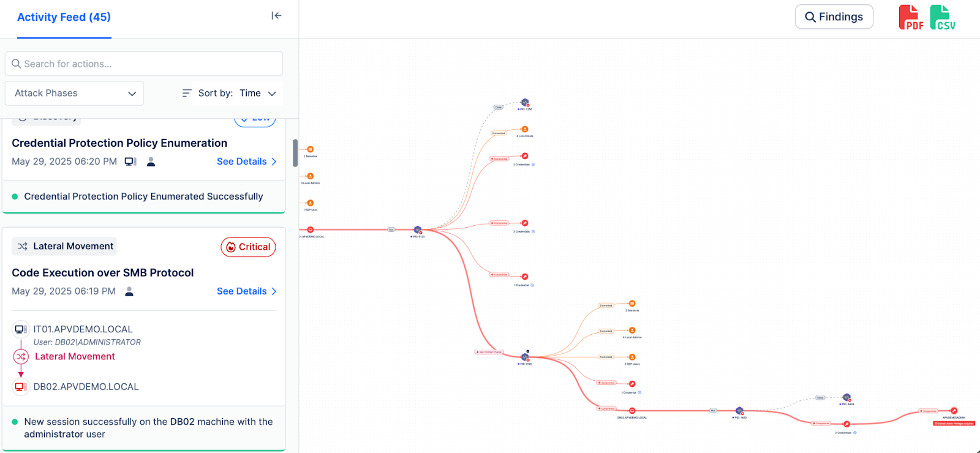Click the APVDEMO\ADMIN key node

coord(954,411)
